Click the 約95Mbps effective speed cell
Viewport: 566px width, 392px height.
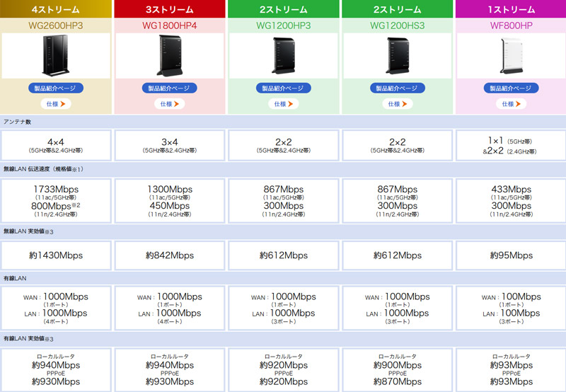[x=511, y=255]
